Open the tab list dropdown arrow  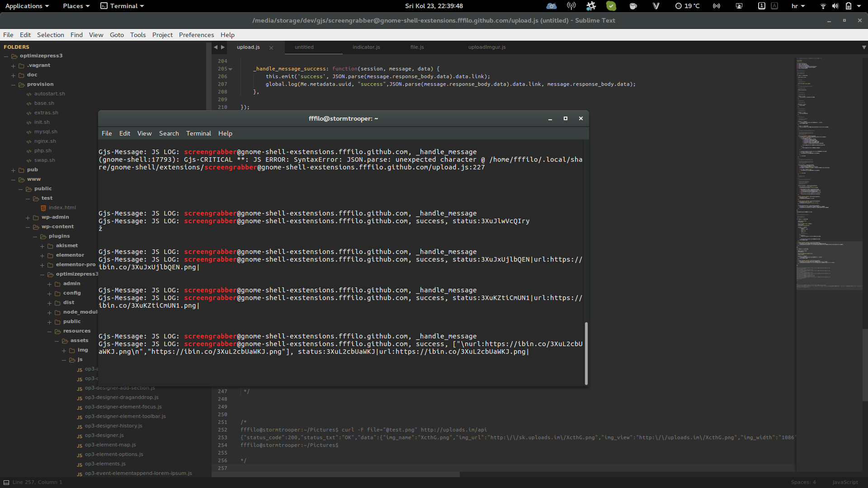pyautogui.click(x=864, y=47)
